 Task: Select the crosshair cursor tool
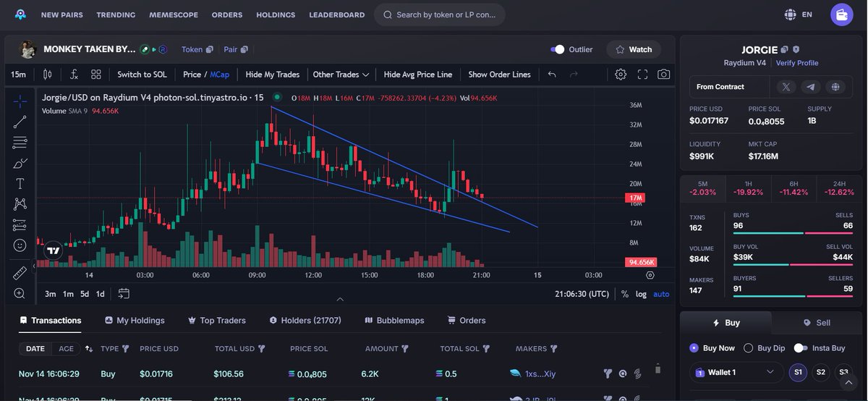[20, 101]
